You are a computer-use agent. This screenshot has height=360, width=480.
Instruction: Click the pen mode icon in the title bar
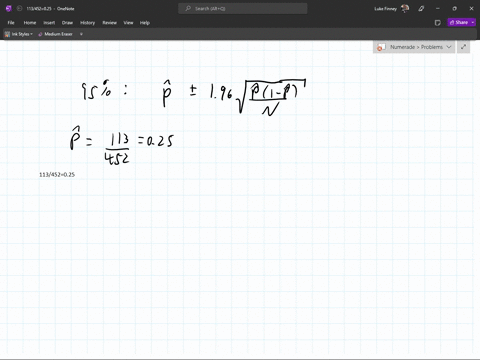coord(421,9)
